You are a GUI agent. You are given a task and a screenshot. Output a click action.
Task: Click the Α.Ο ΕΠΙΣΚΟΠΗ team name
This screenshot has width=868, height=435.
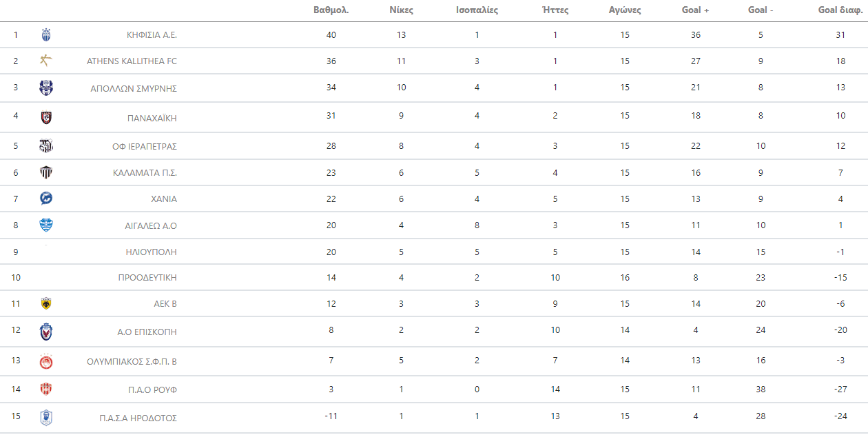pos(147,332)
